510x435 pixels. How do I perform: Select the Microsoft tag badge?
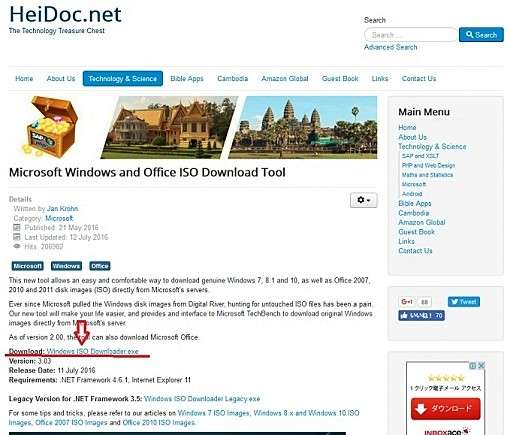pyautogui.click(x=27, y=266)
